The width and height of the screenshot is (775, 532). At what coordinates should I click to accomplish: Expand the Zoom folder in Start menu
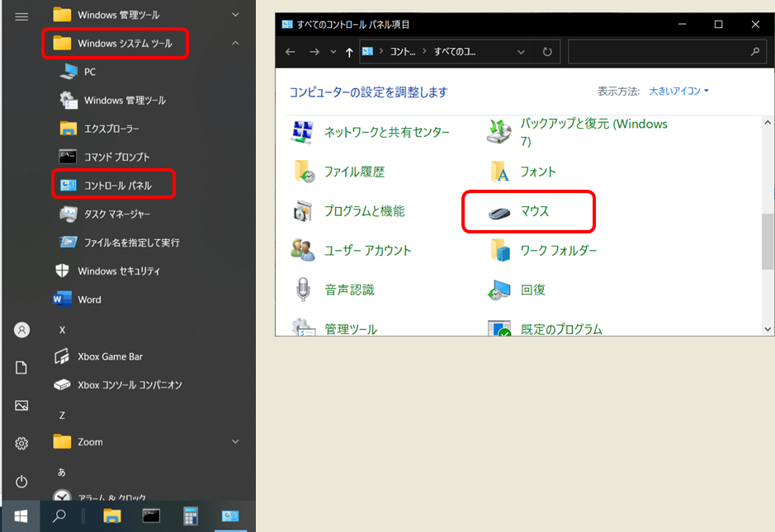[236, 441]
